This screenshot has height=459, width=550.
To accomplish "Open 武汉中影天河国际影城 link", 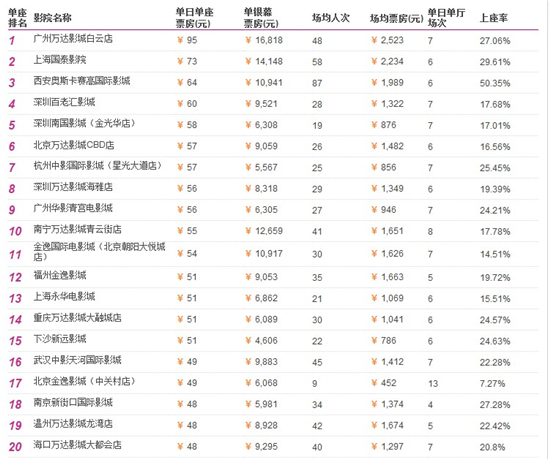I will [78, 360].
